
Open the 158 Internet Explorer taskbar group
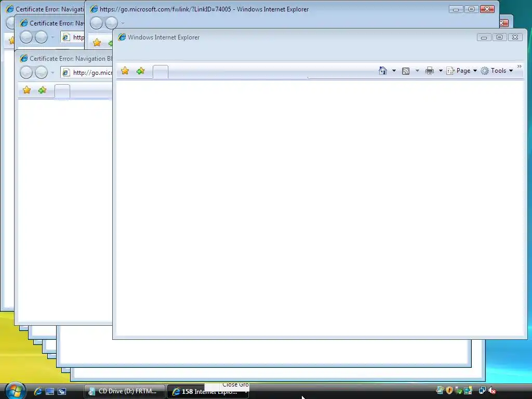208,392
